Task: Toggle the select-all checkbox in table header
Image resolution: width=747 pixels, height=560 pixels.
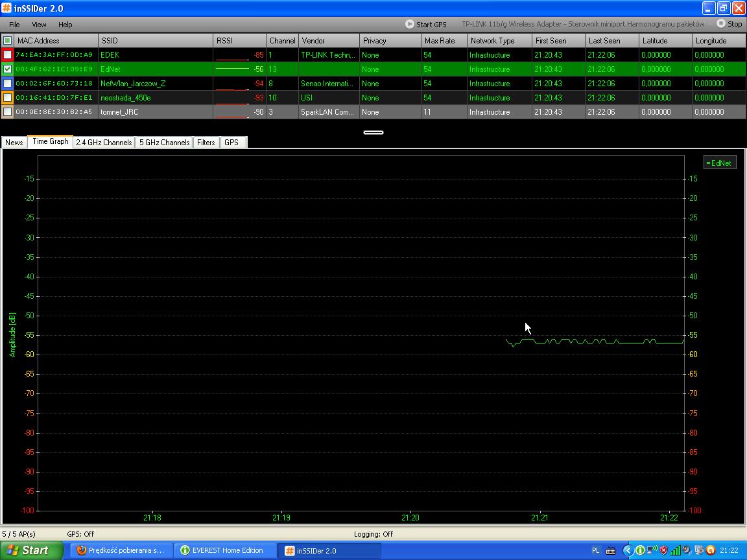Action: [x=7, y=40]
